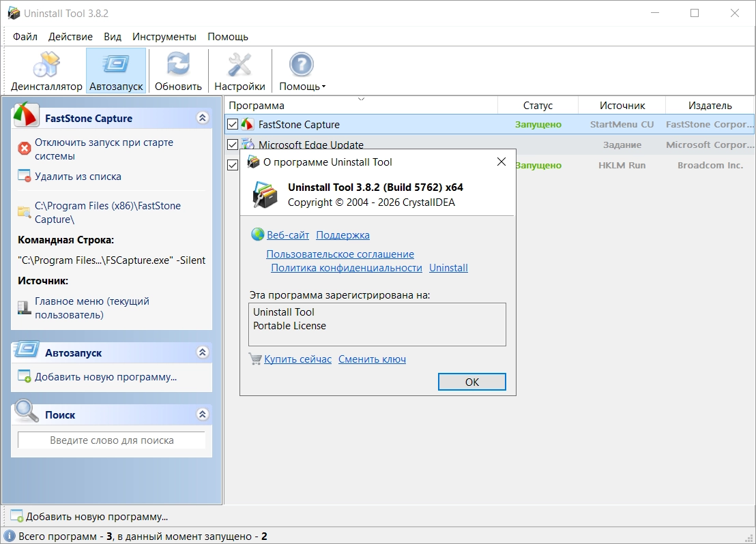Click the FastStone Capture icon in sidebar header

pos(26,116)
